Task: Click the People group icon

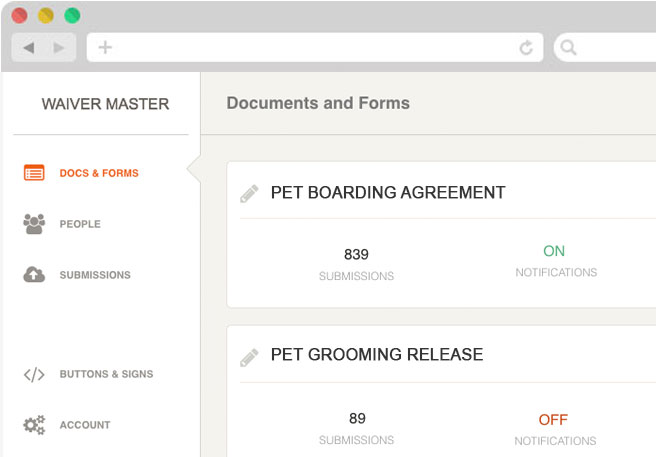Action: 34,224
